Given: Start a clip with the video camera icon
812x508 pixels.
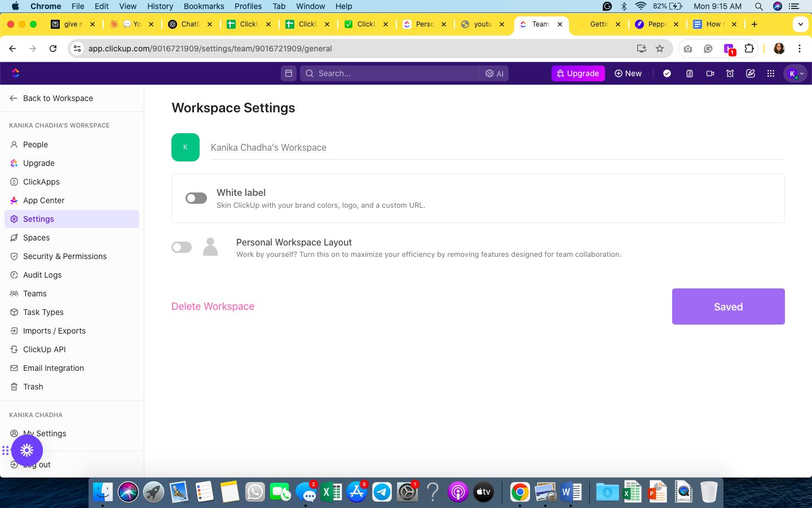Looking at the screenshot, I should click(x=710, y=73).
